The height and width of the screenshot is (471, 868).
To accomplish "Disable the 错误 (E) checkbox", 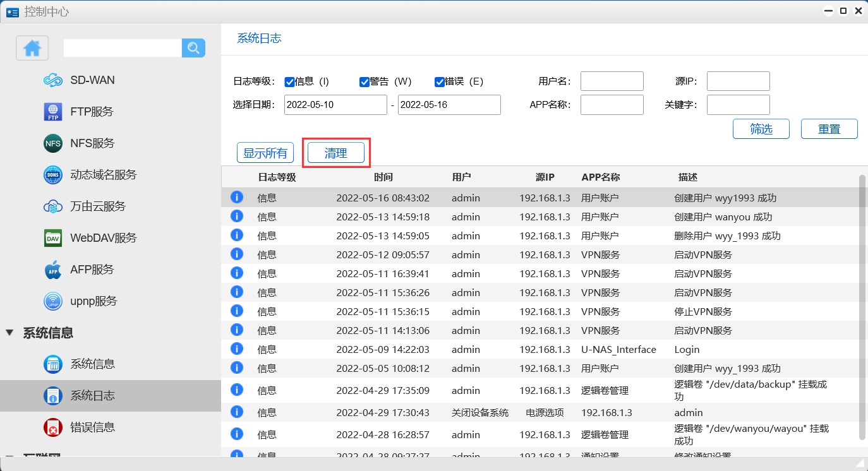I will coord(440,81).
